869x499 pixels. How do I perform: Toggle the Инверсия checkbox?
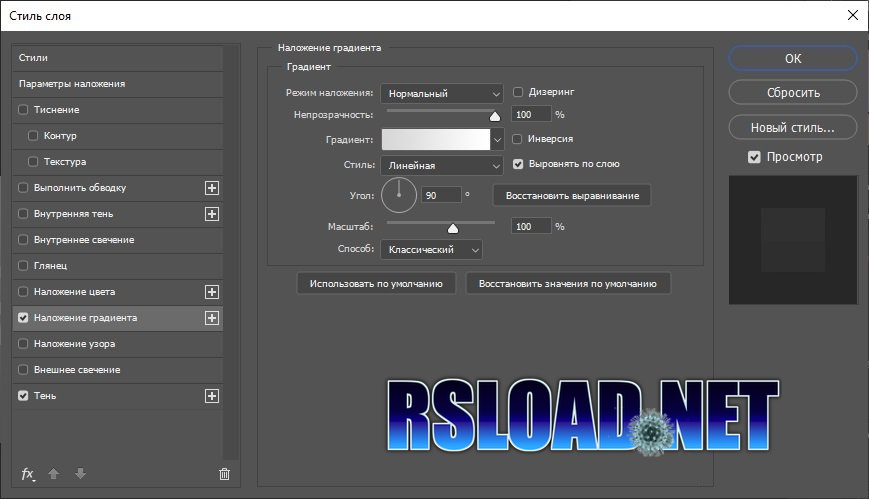[518, 139]
